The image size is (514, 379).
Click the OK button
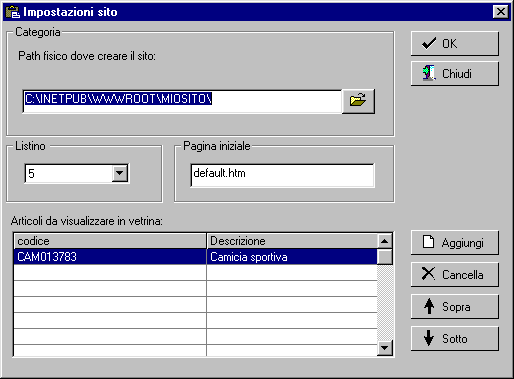click(455, 44)
